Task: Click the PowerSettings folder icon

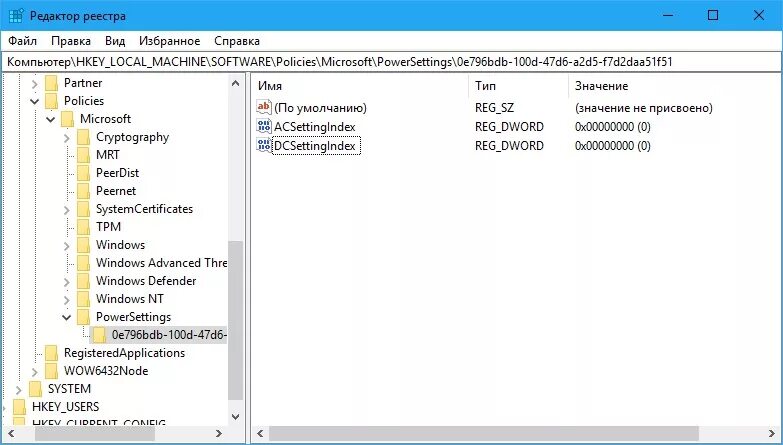Action: (x=83, y=317)
